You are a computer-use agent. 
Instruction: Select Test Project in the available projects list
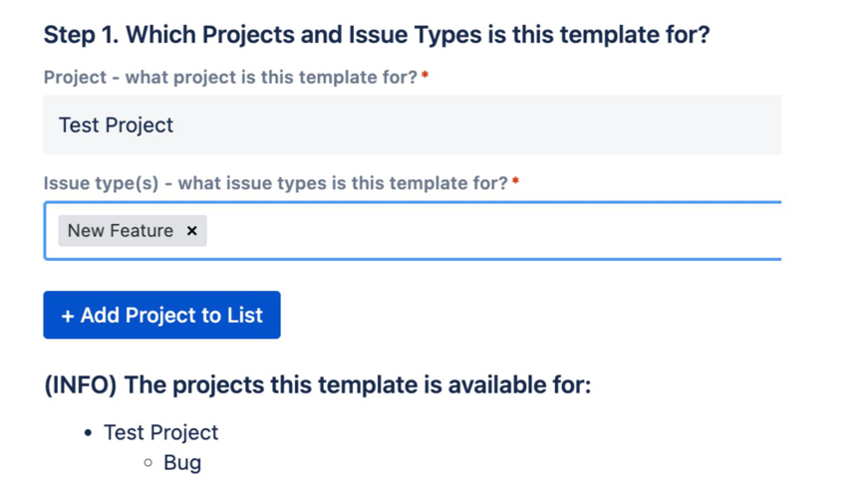coord(160,432)
